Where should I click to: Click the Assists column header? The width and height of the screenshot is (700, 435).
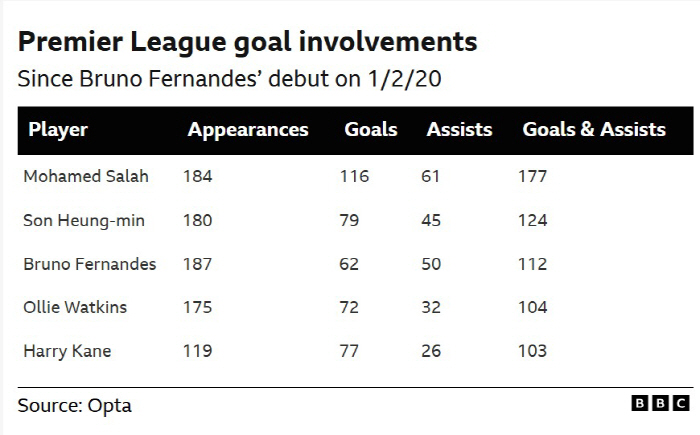459,130
